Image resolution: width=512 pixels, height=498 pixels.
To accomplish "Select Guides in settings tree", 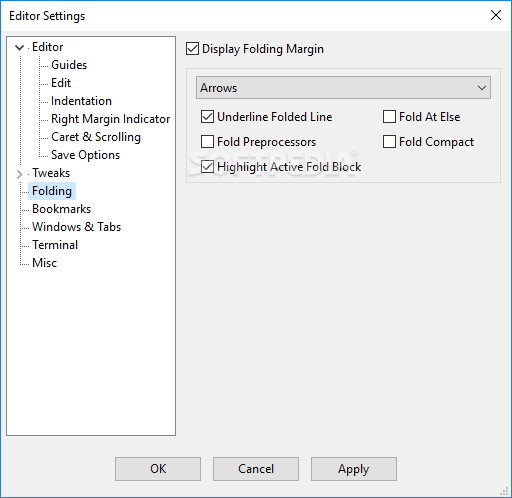I will click(69, 65).
